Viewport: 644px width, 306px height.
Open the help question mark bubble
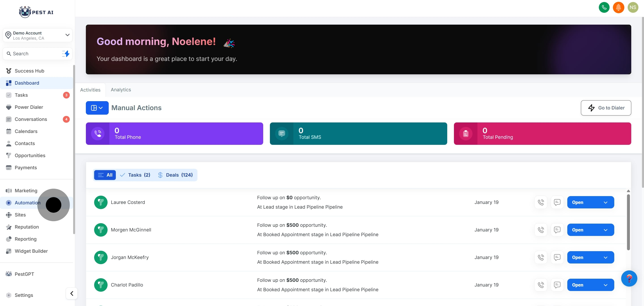point(629,278)
